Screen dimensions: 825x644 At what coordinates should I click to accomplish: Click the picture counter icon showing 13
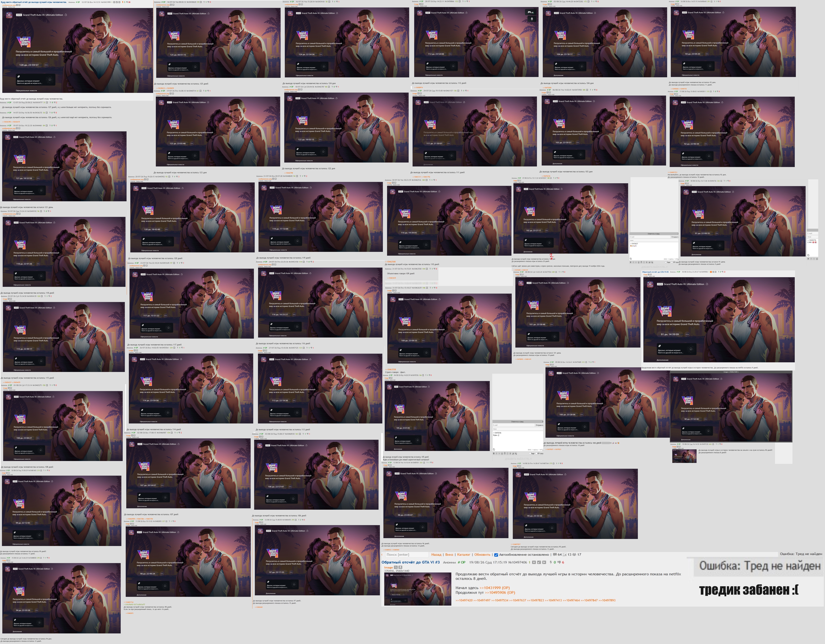pyautogui.click(x=565, y=555)
